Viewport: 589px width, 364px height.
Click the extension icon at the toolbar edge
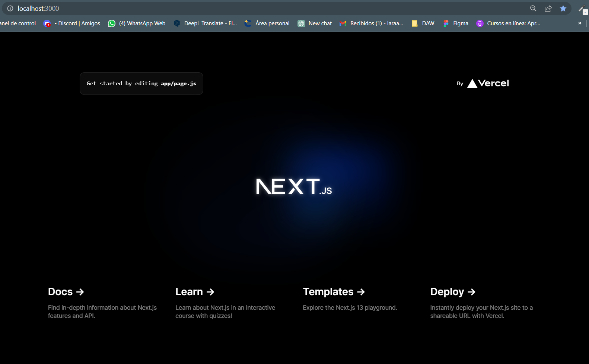tap(583, 9)
